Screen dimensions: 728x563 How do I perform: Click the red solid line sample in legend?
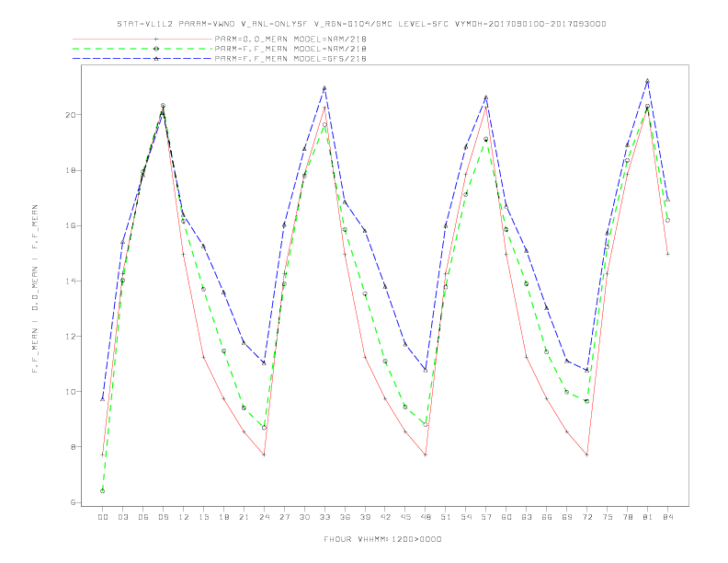(142, 39)
